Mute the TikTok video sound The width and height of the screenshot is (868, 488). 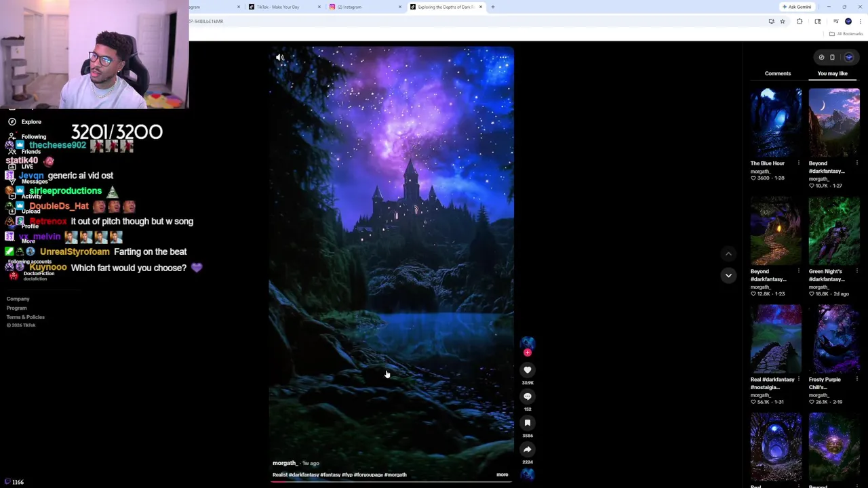click(x=280, y=58)
